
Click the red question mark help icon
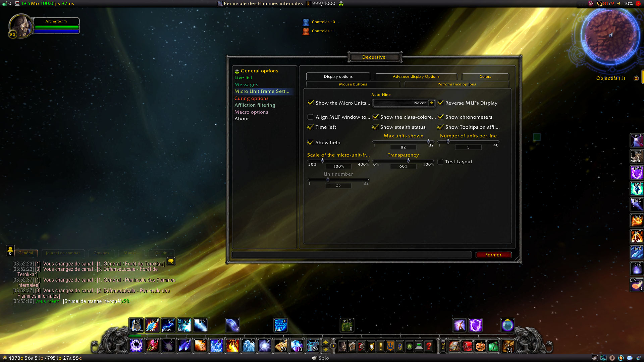pos(429,346)
